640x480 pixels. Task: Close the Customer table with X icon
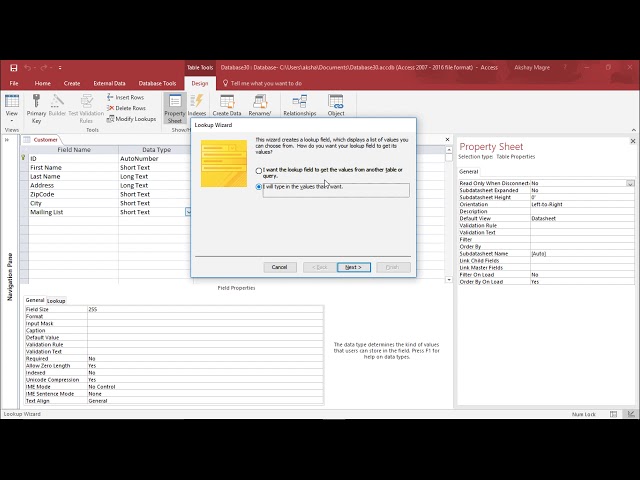click(447, 139)
